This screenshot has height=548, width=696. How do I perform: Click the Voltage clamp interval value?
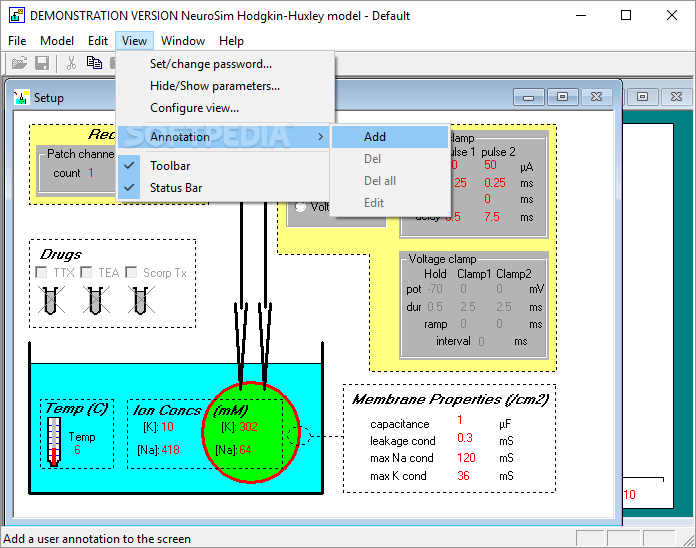[x=481, y=342]
